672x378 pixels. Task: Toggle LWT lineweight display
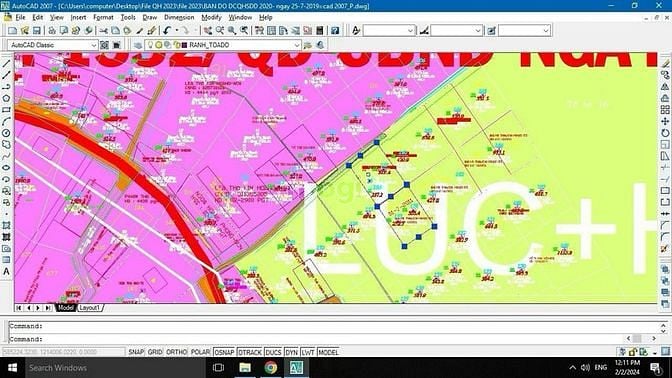[x=308, y=352]
